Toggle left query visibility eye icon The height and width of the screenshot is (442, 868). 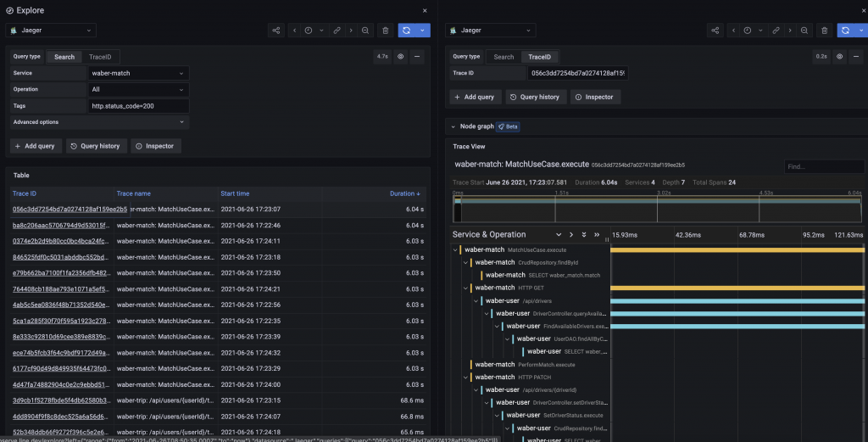pos(401,57)
